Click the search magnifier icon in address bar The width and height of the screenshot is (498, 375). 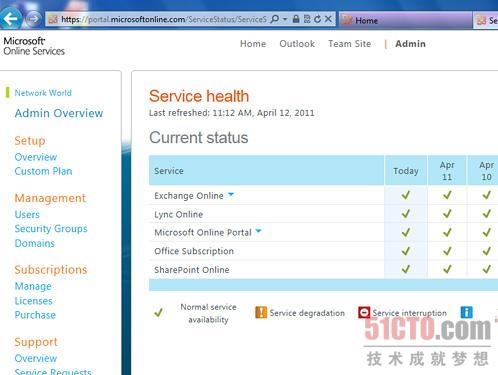pos(275,19)
